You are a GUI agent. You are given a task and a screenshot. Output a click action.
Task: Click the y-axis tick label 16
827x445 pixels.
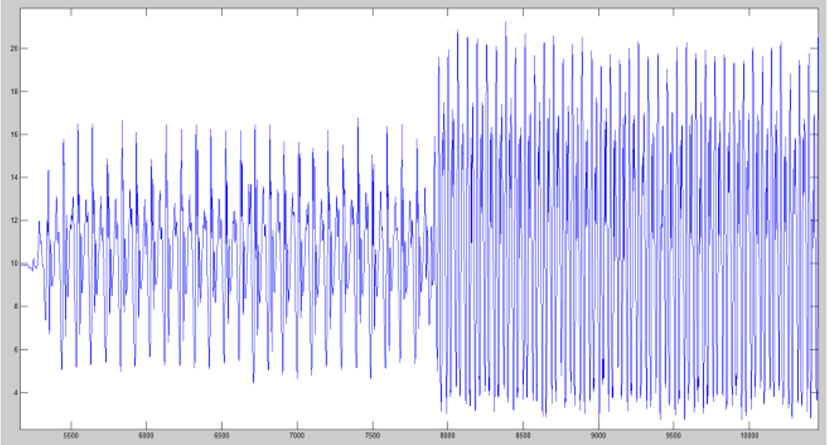point(14,134)
